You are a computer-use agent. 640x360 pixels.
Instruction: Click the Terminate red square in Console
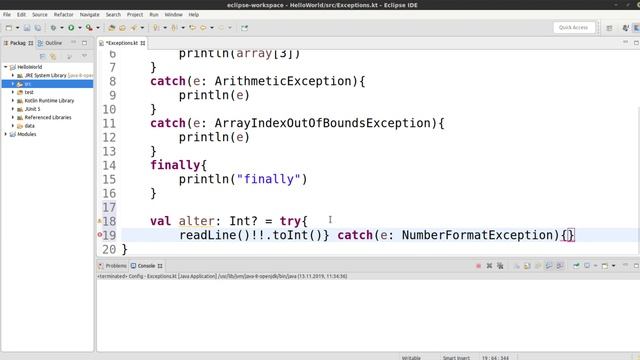point(478,266)
